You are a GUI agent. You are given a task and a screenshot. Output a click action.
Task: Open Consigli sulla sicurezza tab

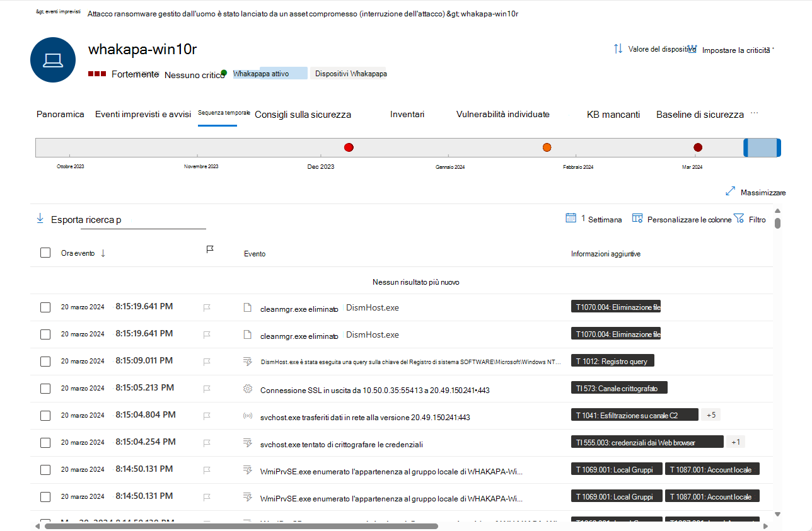coord(303,115)
